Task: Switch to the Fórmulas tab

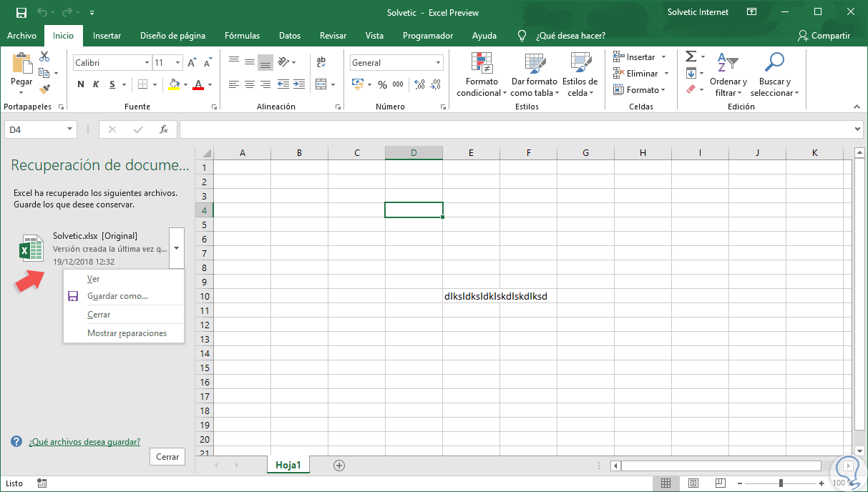Action: [242, 36]
